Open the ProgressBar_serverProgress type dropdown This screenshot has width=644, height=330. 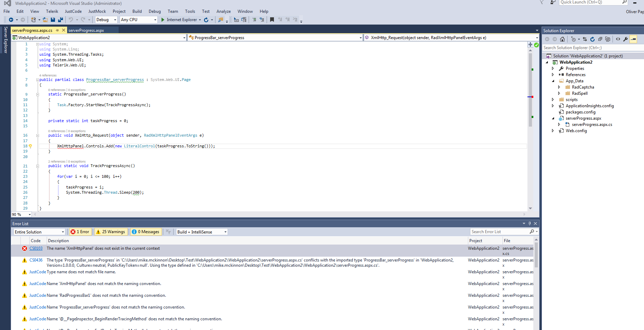pyautogui.click(x=275, y=38)
